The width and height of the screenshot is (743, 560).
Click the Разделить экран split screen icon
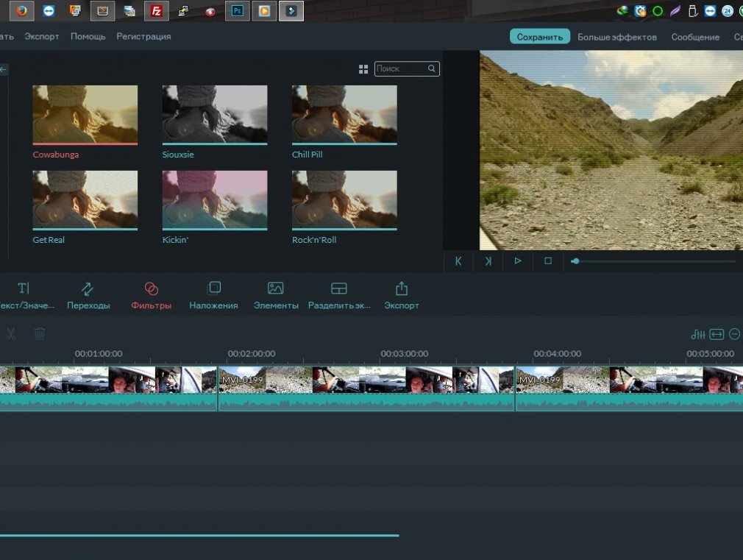[x=338, y=295]
